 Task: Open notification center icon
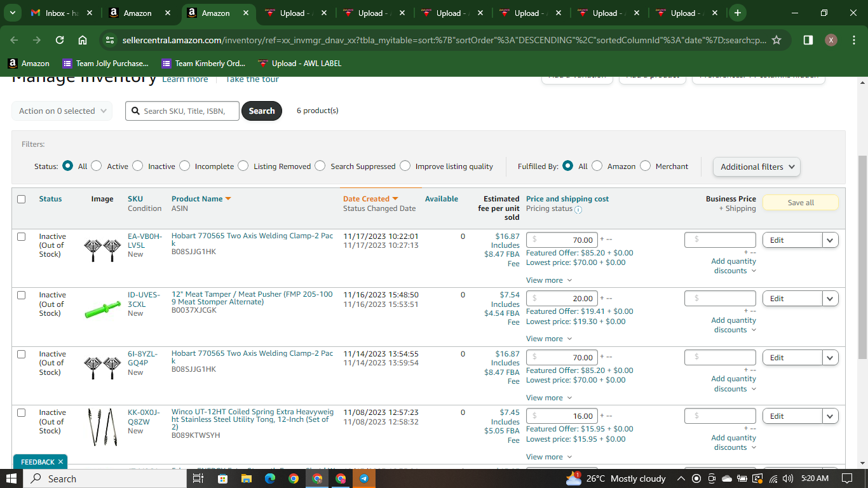click(x=847, y=478)
